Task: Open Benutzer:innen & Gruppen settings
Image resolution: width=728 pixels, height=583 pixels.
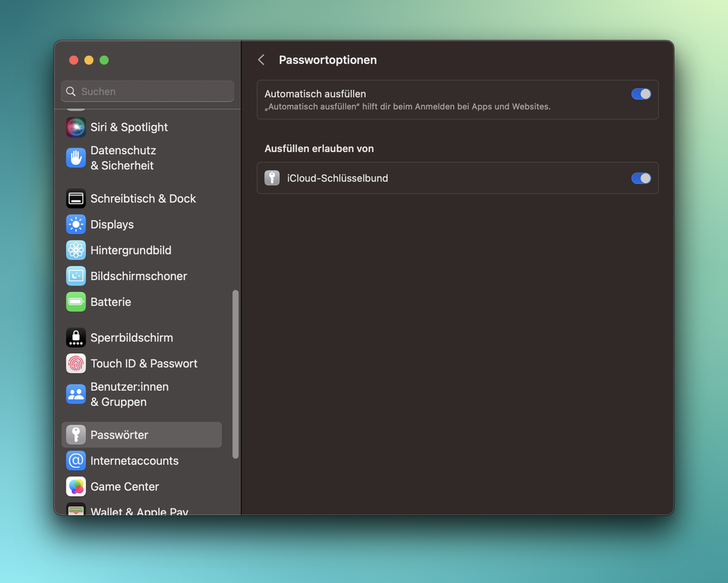Action: [129, 394]
